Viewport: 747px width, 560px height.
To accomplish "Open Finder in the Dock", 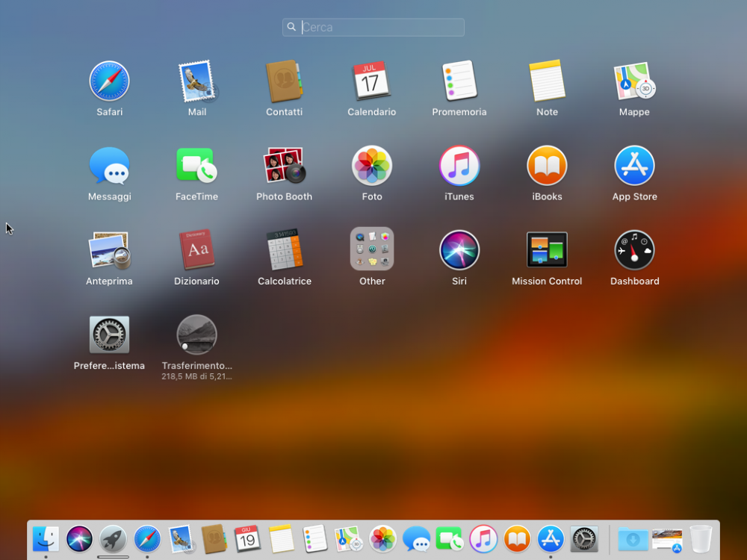I will click(x=46, y=539).
